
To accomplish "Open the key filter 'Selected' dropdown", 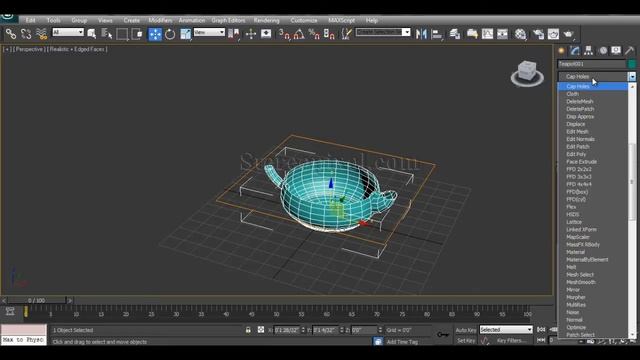I will click(506, 329).
